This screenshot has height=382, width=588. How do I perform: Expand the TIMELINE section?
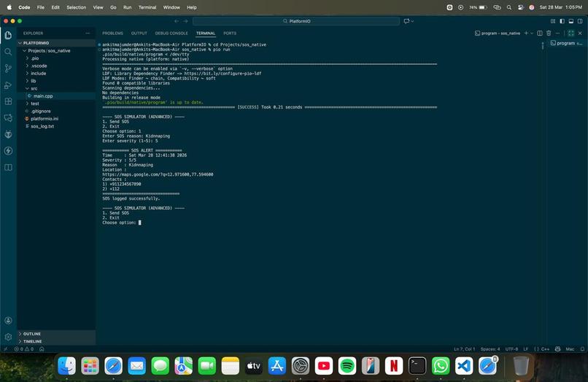point(56,341)
